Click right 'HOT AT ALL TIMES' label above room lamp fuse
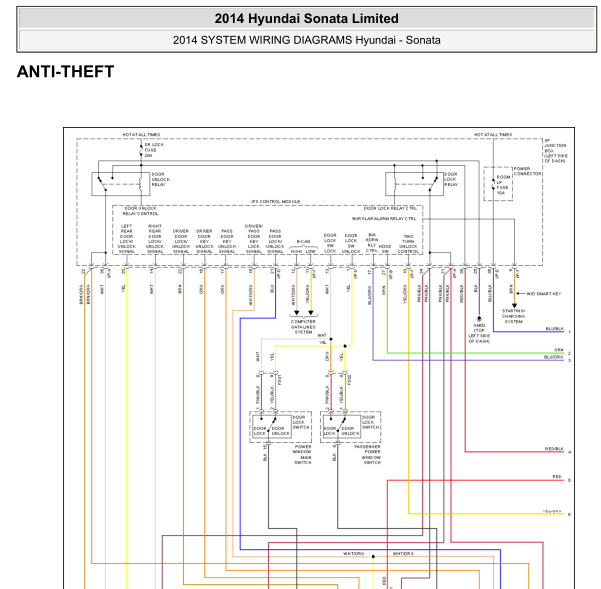Viewport: 601px width, 589px height. pos(493,135)
